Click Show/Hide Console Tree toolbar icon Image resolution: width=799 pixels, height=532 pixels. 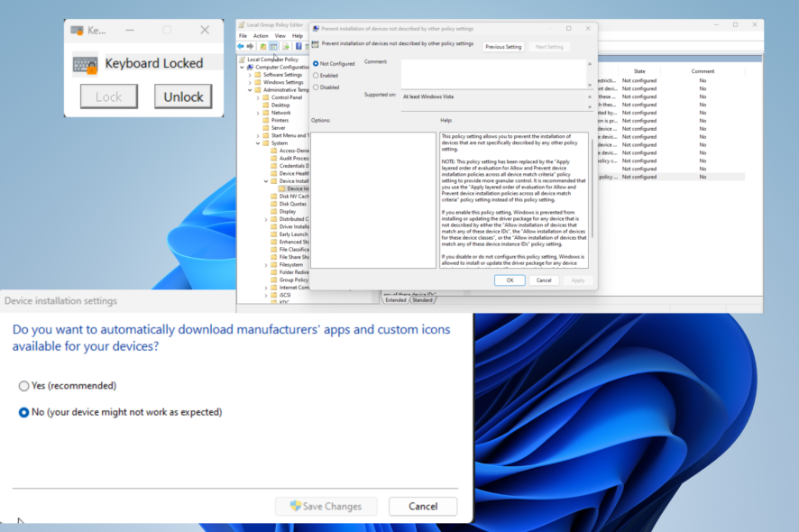273,46
